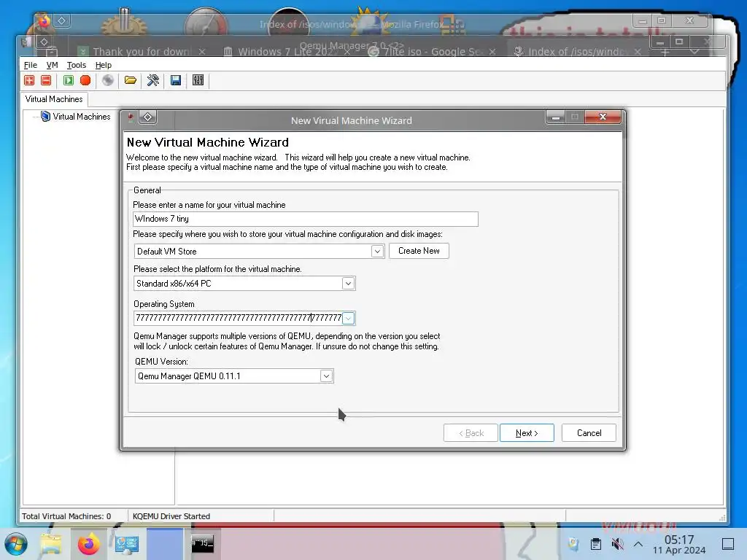Click the Next button in the wizard

pyautogui.click(x=527, y=433)
